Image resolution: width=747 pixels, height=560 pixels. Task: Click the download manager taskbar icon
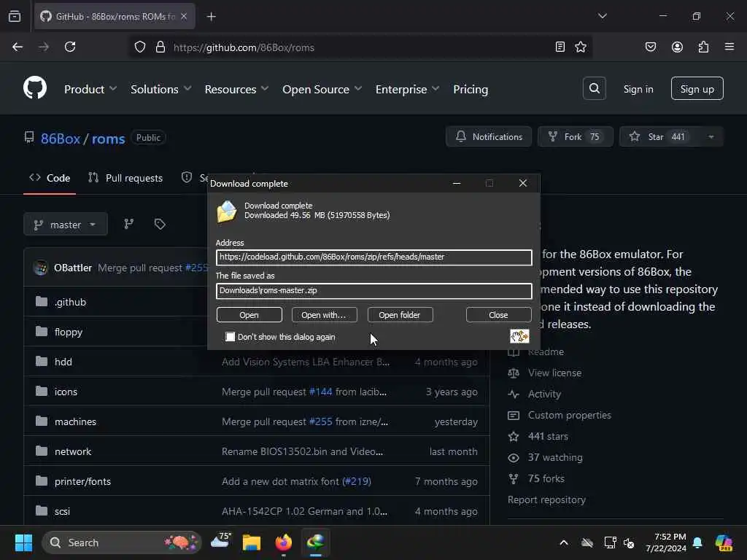click(x=315, y=542)
